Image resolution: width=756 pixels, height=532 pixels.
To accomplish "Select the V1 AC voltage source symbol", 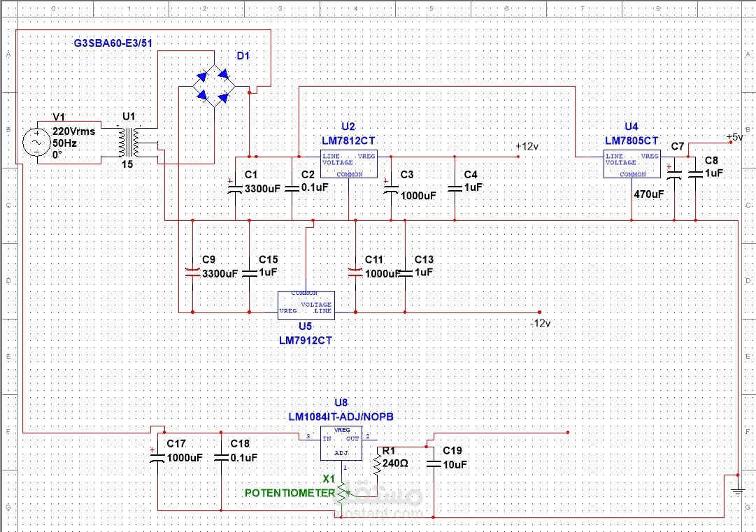I will click(x=36, y=143).
